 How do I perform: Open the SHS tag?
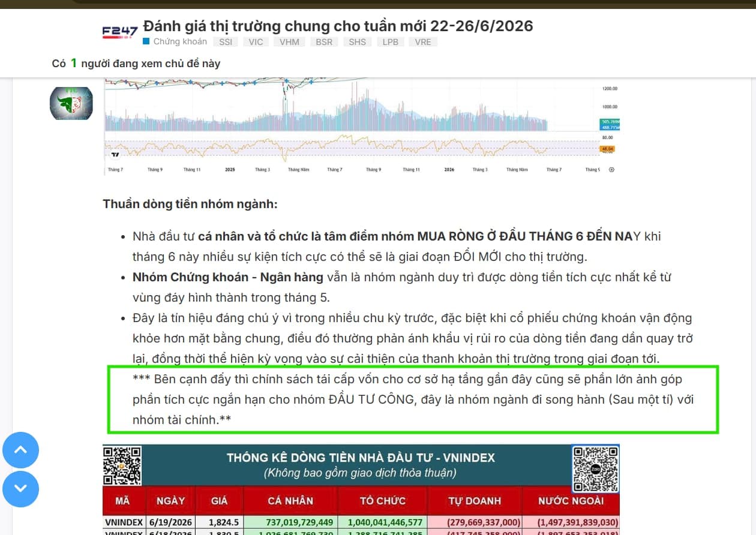(358, 42)
